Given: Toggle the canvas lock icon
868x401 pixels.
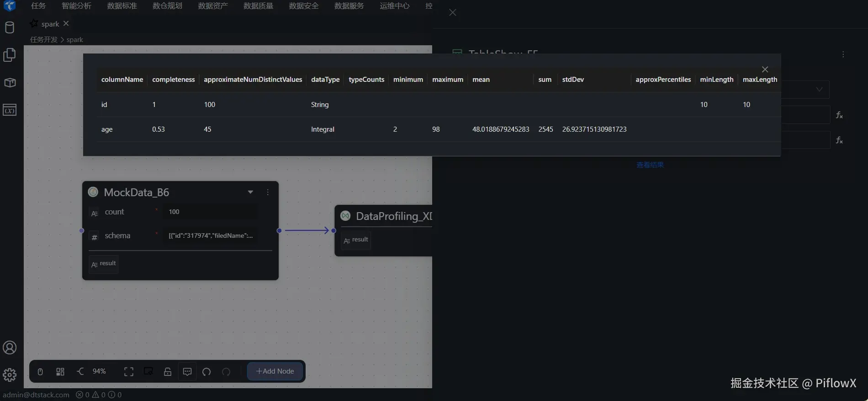Looking at the screenshot, I should coord(168,372).
